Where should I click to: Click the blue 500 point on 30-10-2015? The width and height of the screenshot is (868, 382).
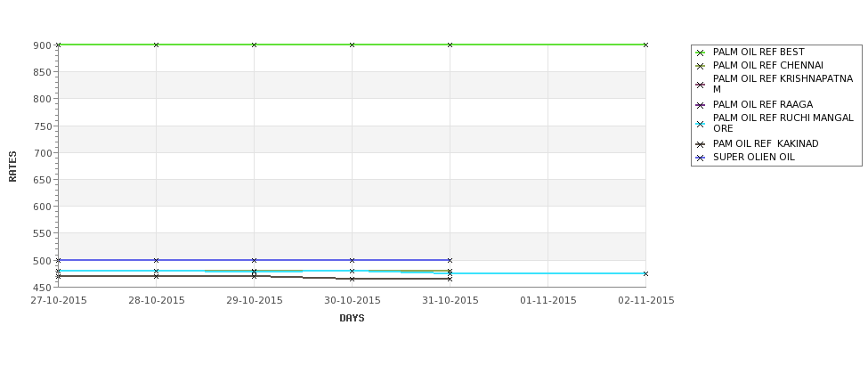pyautogui.click(x=352, y=260)
